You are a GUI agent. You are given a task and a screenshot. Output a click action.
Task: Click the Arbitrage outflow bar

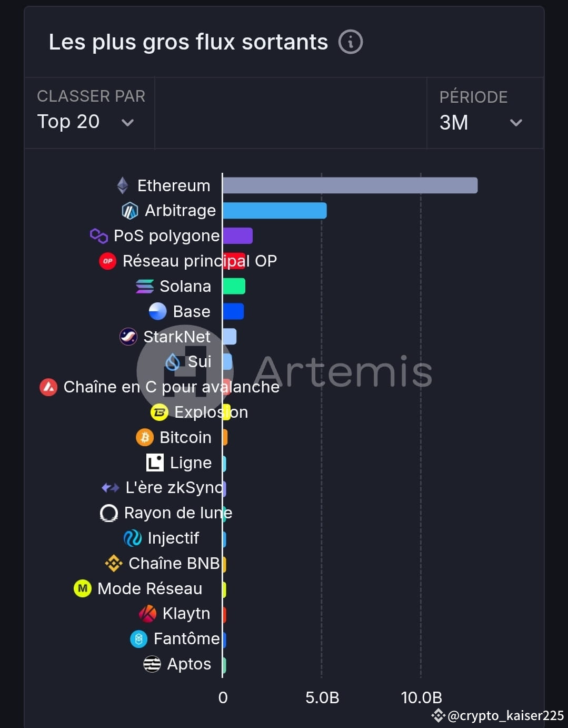(x=274, y=210)
